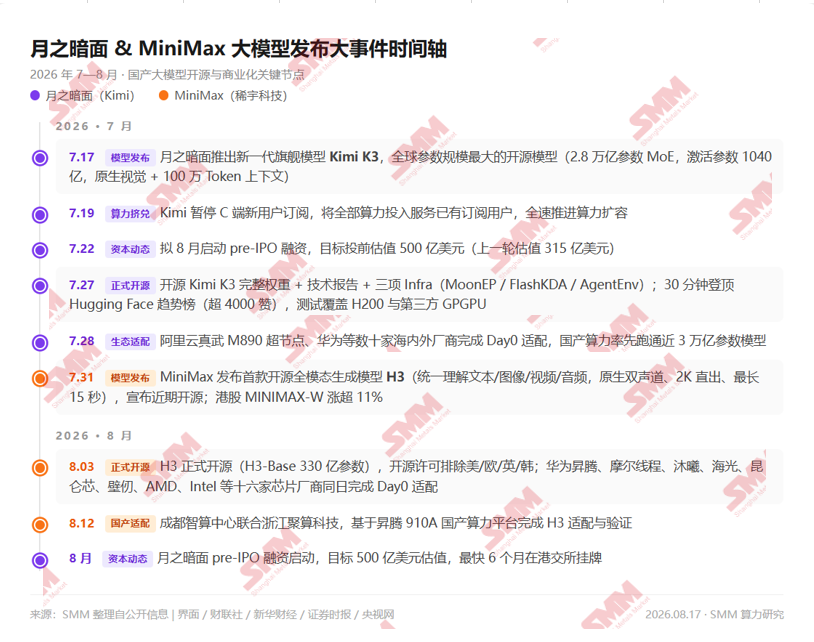The width and height of the screenshot is (814, 642).
Task: Click the orange date '8.03'
Action: [82, 467]
